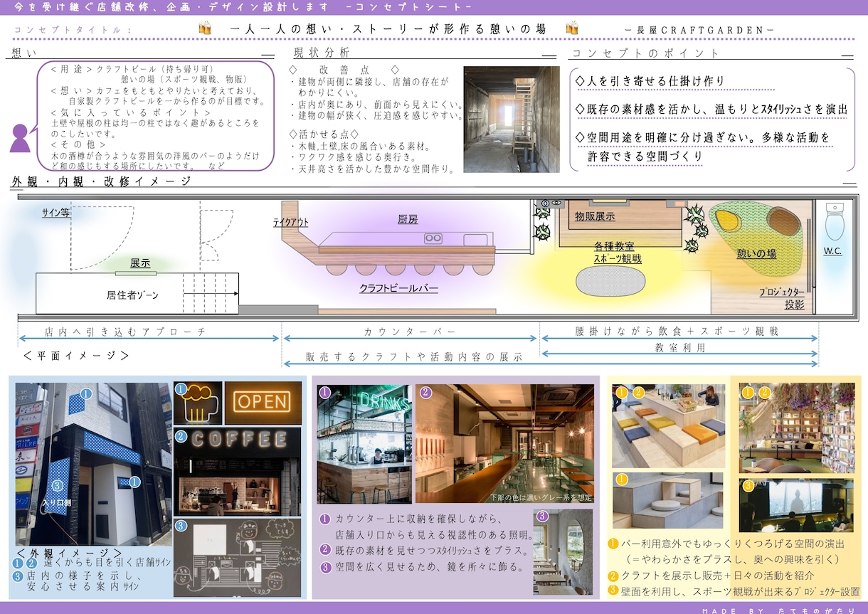This screenshot has height=614, width=868.
Task: Click the 'W.C.' label
Action: pos(832,251)
